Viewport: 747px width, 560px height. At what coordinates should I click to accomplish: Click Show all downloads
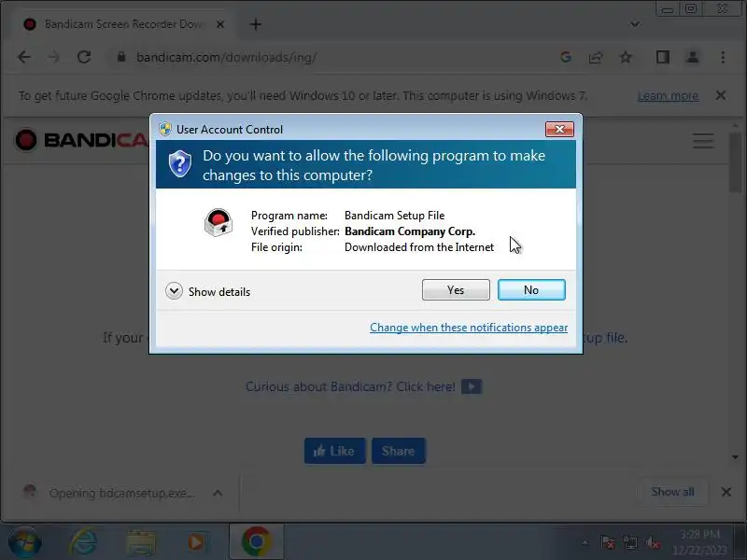point(672,492)
